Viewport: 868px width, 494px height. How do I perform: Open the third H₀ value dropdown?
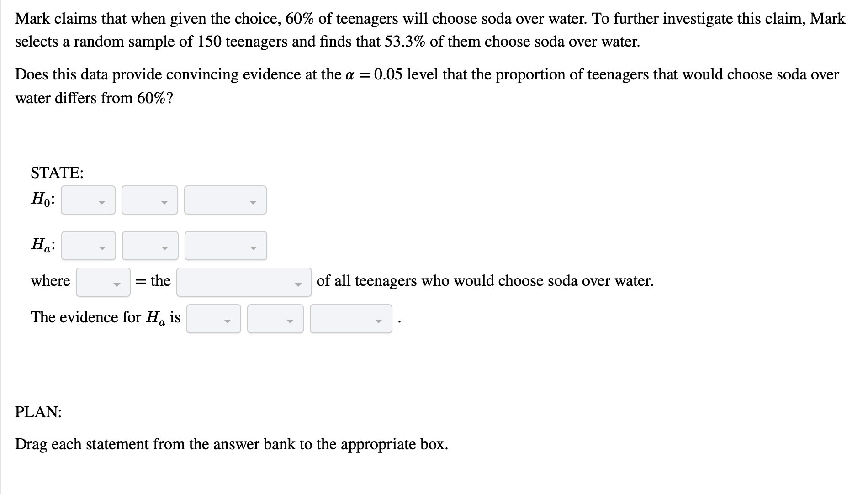[225, 200]
